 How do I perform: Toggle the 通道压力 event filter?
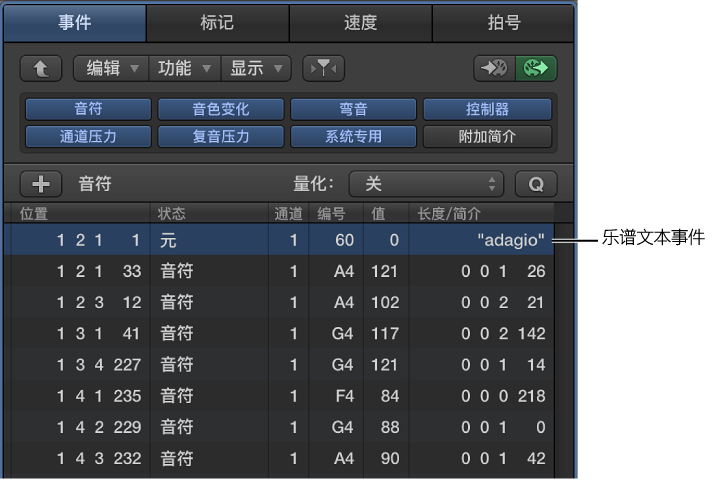88,136
